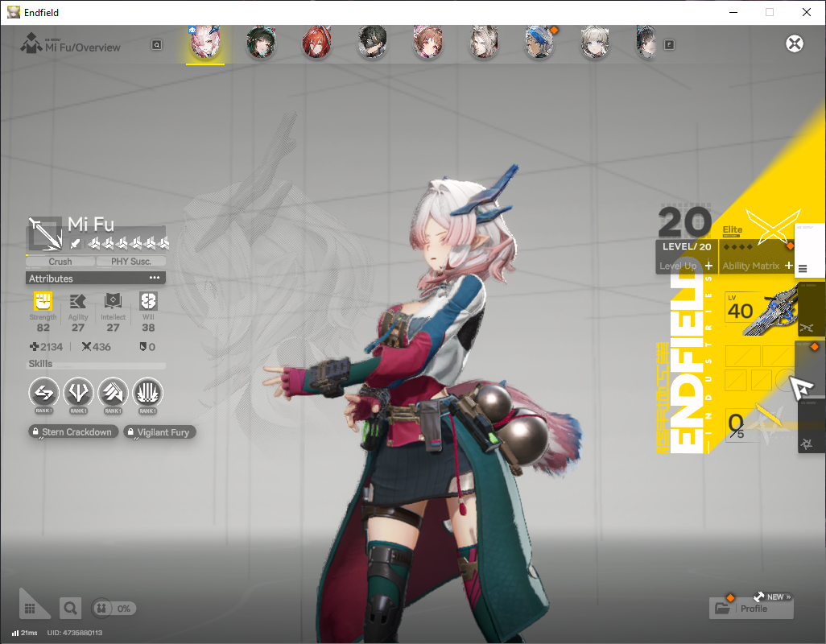Select the Strength attribute icon
This screenshot has width=826, height=644.
click(43, 302)
